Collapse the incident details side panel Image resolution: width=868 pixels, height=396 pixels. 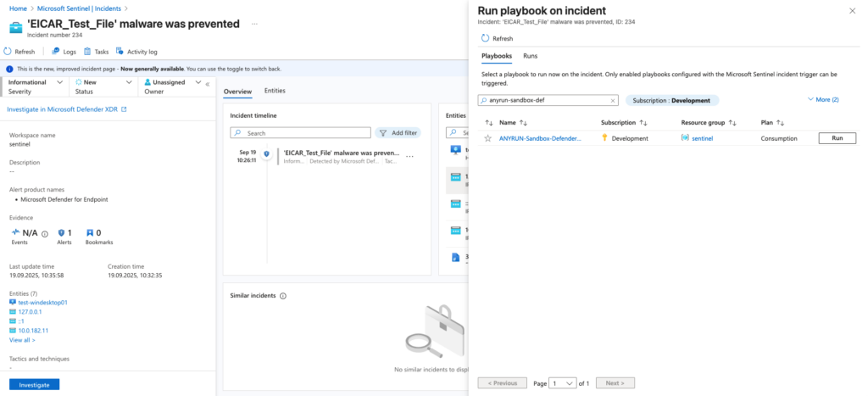tap(208, 84)
